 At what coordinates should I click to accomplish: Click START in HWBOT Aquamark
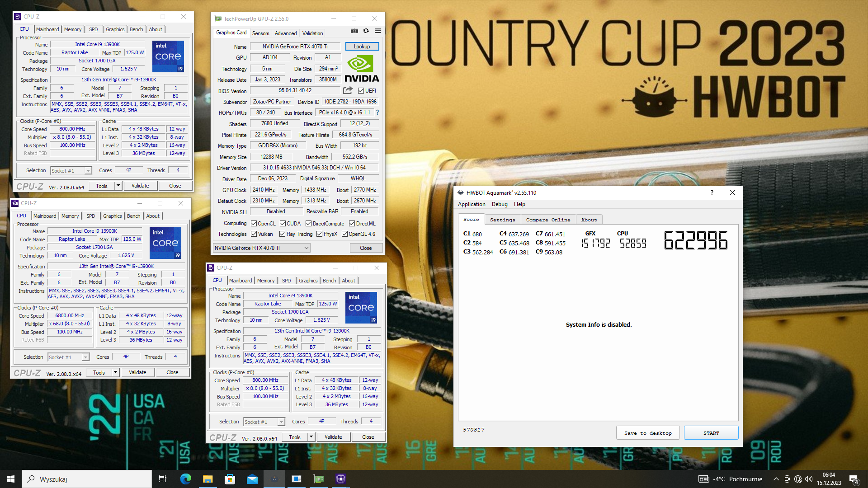point(711,433)
